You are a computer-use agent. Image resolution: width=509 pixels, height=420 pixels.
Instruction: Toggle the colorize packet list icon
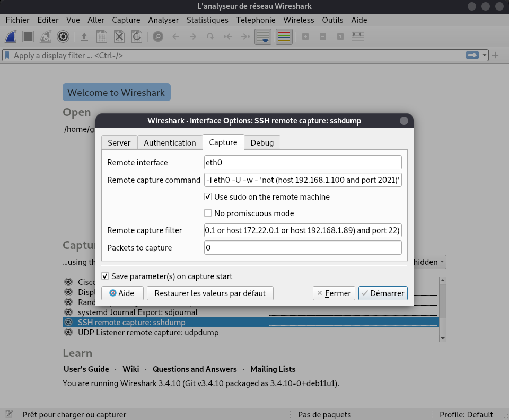(284, 37)
